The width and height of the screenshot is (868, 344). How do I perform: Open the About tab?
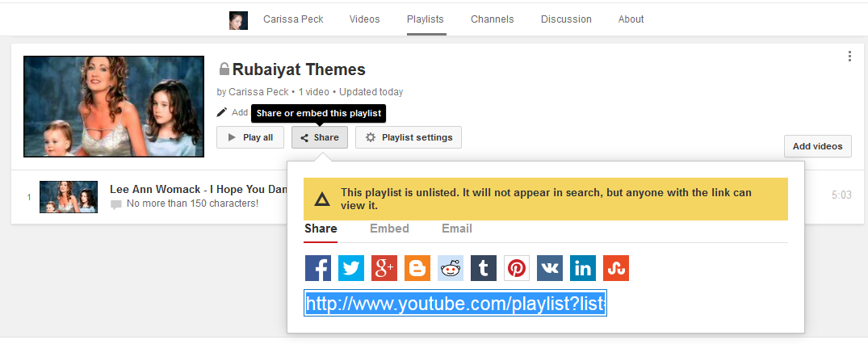tap(631, 19)
